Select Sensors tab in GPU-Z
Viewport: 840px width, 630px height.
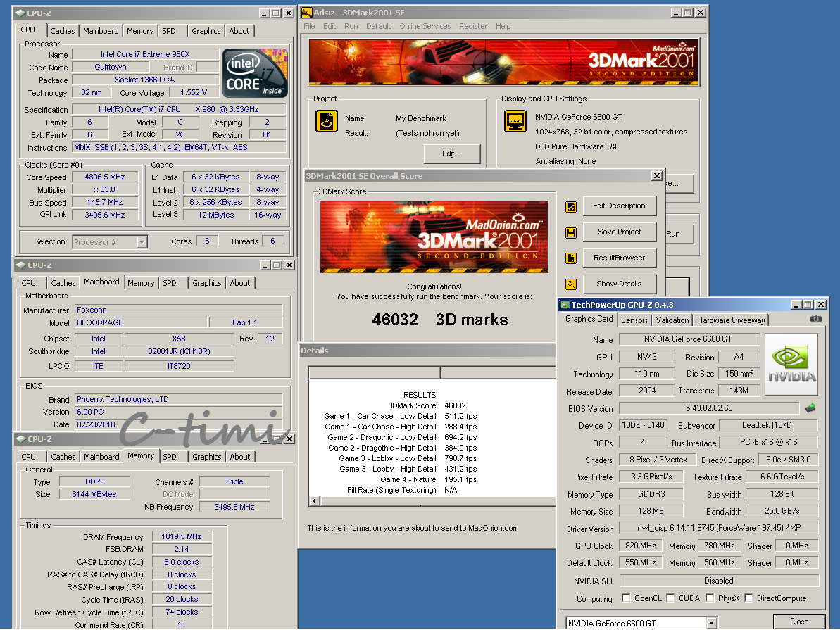pos(634,320)
